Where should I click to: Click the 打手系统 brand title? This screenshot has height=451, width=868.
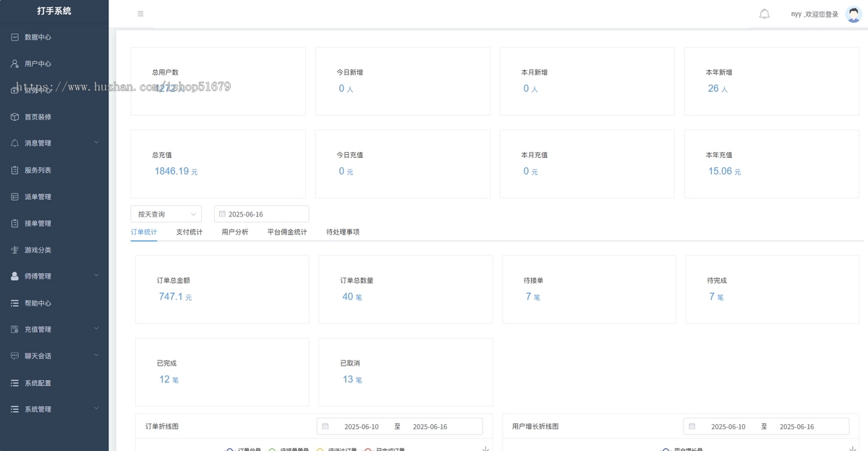tap(54, 11)
